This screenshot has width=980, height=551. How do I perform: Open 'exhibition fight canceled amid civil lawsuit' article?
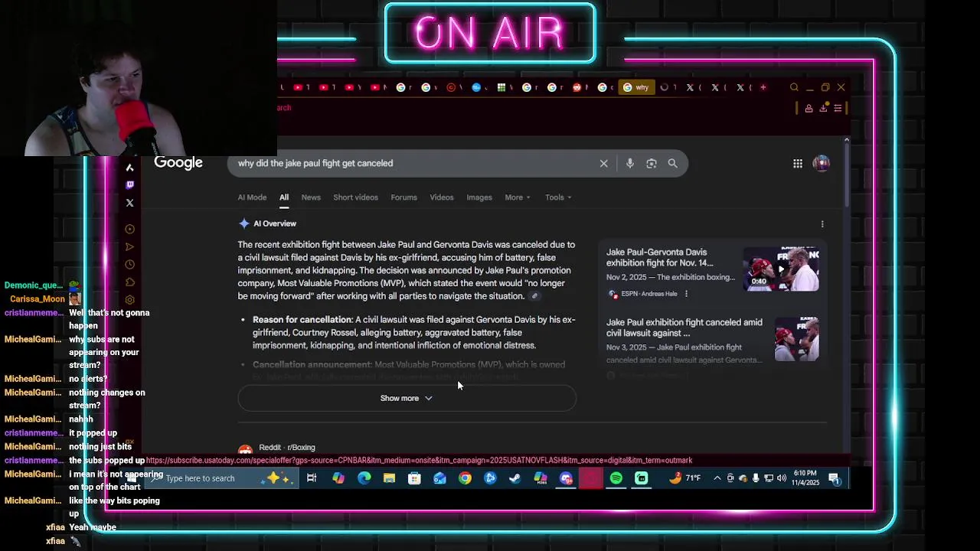(684, 328)
